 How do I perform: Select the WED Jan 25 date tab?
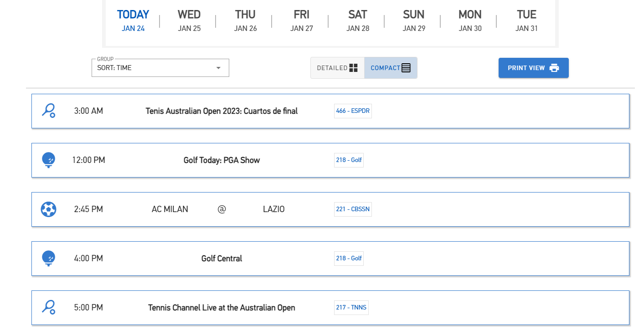[189, 21]
